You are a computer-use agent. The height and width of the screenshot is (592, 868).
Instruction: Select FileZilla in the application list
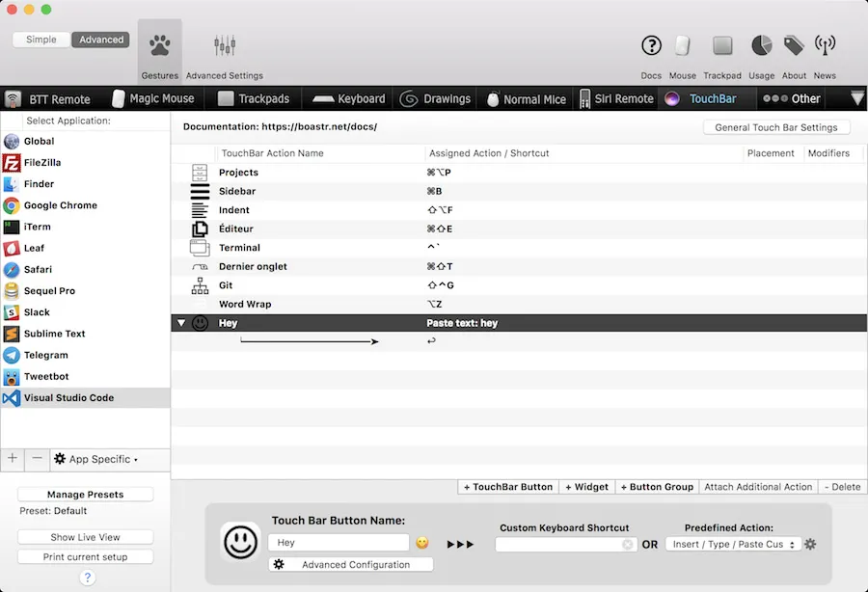pos(85,163)
